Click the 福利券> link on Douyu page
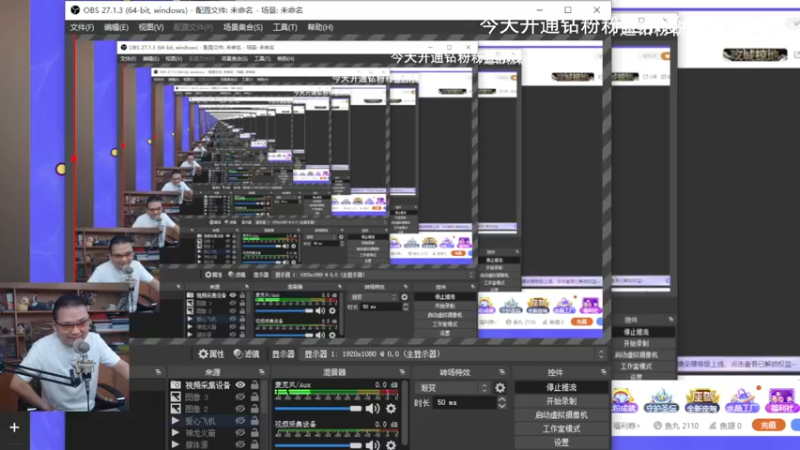 pos(627,426)
